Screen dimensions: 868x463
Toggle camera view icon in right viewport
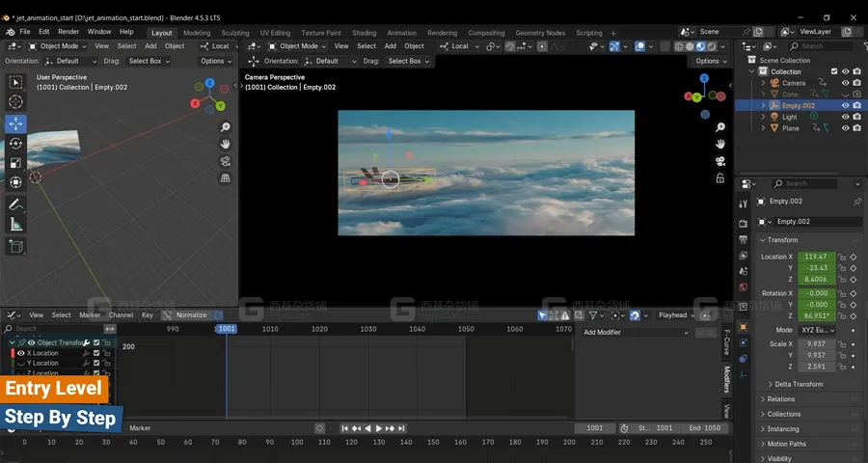719,161
